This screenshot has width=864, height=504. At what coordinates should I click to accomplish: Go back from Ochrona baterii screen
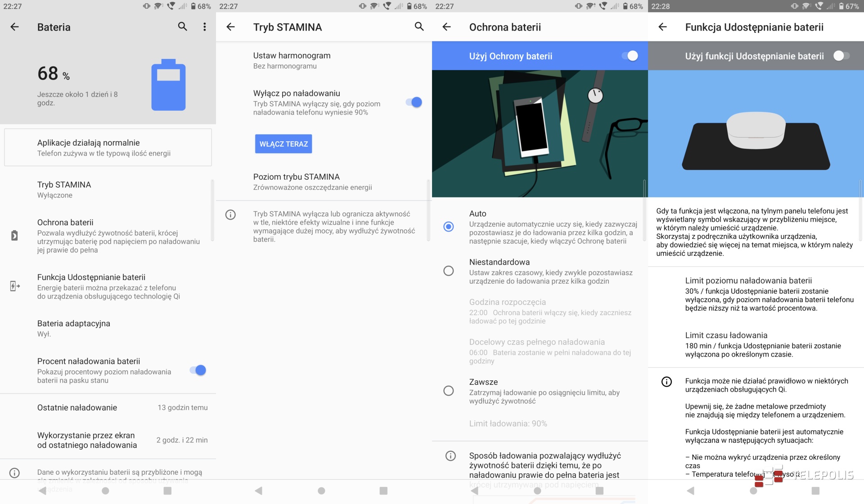tap(446, 27)
